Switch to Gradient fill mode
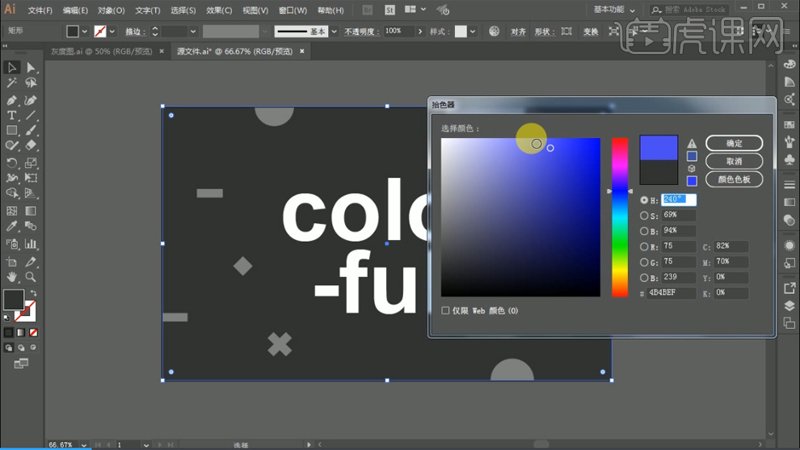Screen dimensions: 800x450 [x=21, y=333]
